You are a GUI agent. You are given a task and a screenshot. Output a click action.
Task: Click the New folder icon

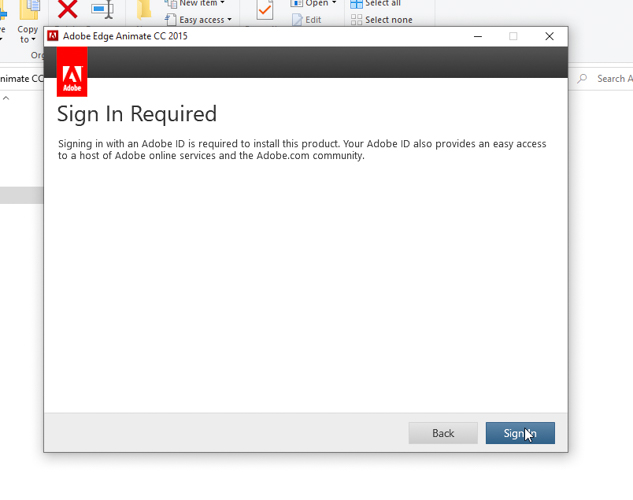click(145, 11)
